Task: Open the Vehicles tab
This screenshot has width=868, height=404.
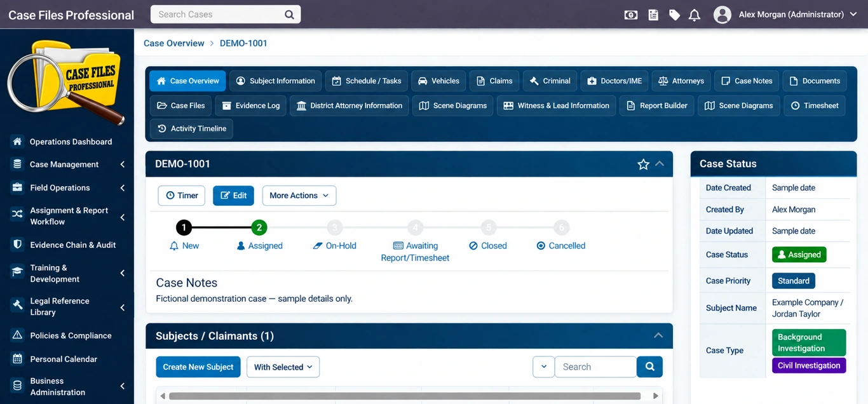Action: pyautogui.click(x=438, y=81)
